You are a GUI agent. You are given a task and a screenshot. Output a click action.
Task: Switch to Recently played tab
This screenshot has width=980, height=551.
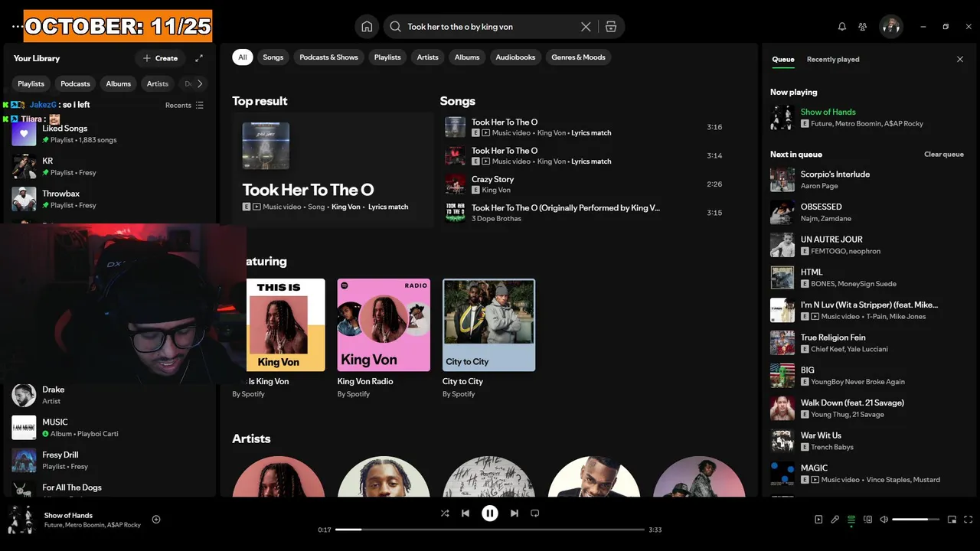click(833, 59)
